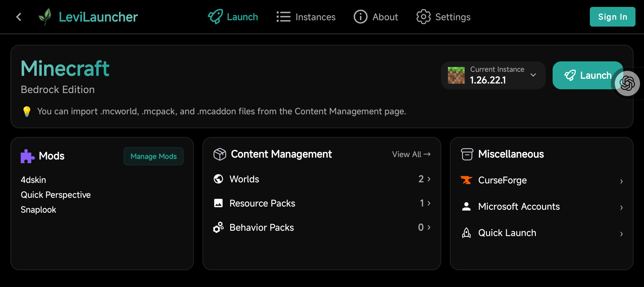The width and height of the screenshot is (644, 287).
Task: Expand the Microsoft Accounts row chevron
Action: pos(621,208)
